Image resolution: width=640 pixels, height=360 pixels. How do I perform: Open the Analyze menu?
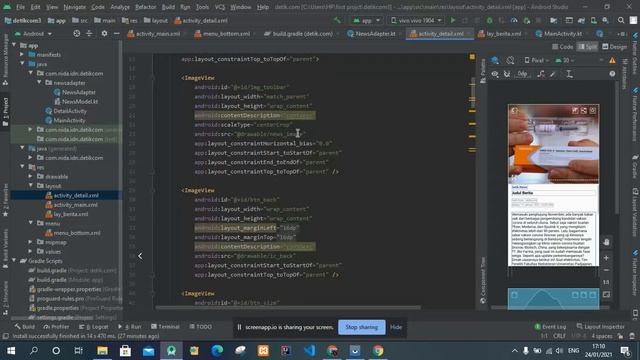tap(120, 7)
